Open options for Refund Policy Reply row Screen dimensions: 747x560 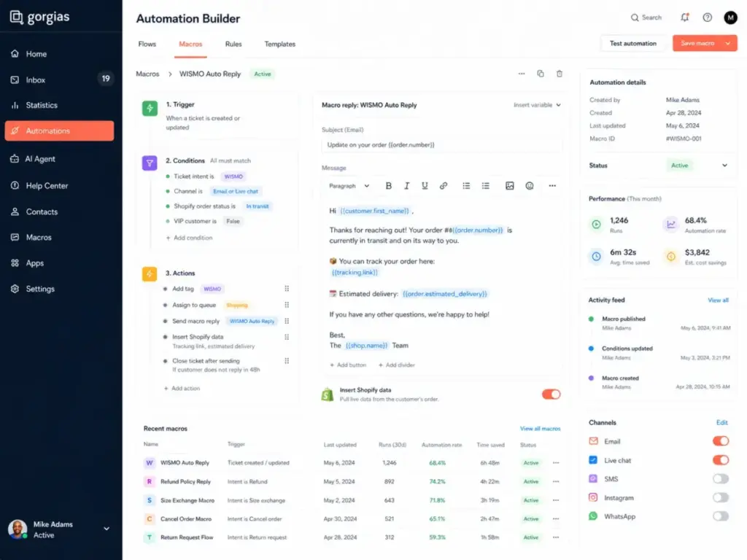coord(556,481)
